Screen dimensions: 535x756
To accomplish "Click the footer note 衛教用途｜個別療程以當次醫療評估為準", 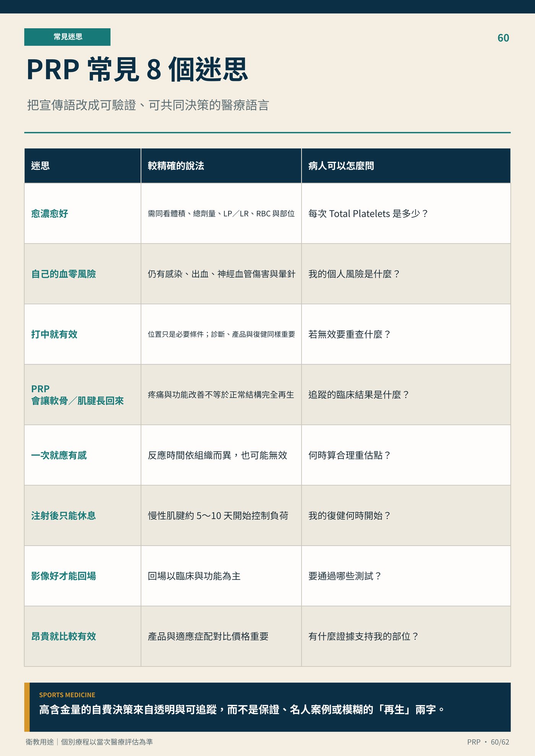I will [x=89, y=742].
